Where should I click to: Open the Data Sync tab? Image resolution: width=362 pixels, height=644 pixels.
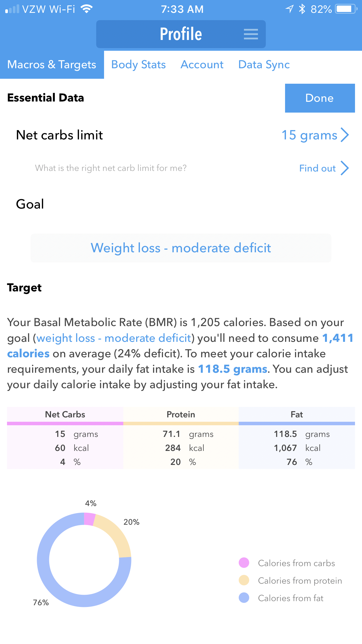pos(264,64)
